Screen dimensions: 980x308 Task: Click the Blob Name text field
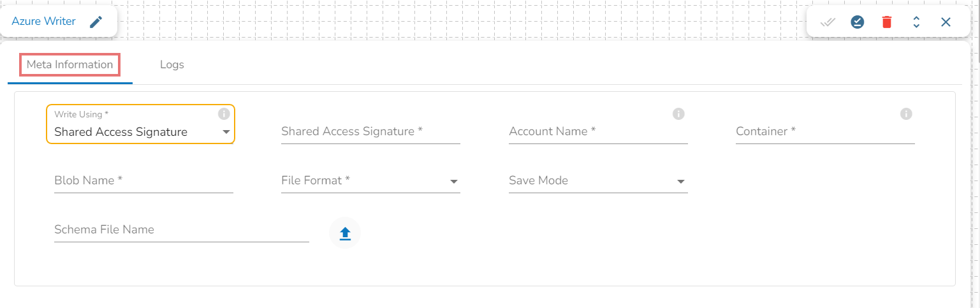[x=143, y=181]
